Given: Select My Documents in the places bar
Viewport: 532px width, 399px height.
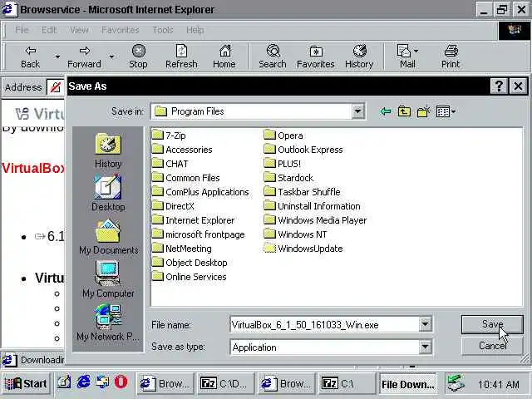Looking at the screenshot, I should point(109,237).
